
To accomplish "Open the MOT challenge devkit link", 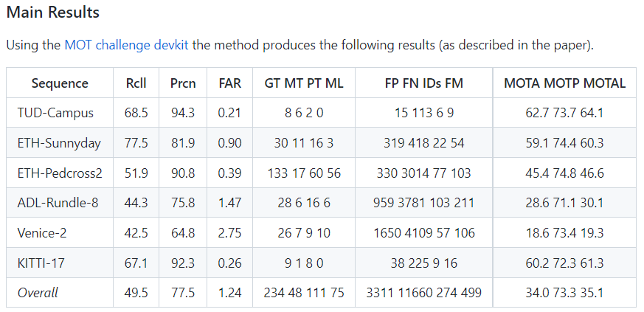I will pyautogui.click(x=126, y=45).
